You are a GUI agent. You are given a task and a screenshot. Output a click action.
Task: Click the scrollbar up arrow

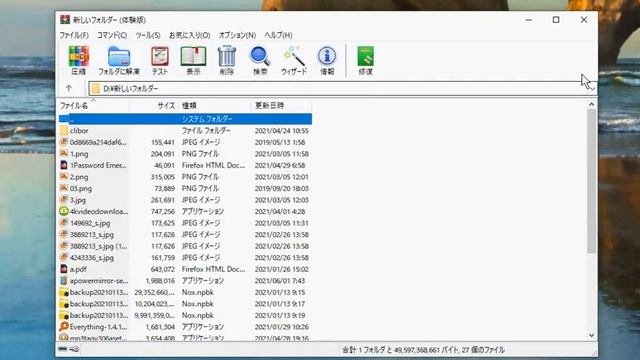[x=591, y=104]
